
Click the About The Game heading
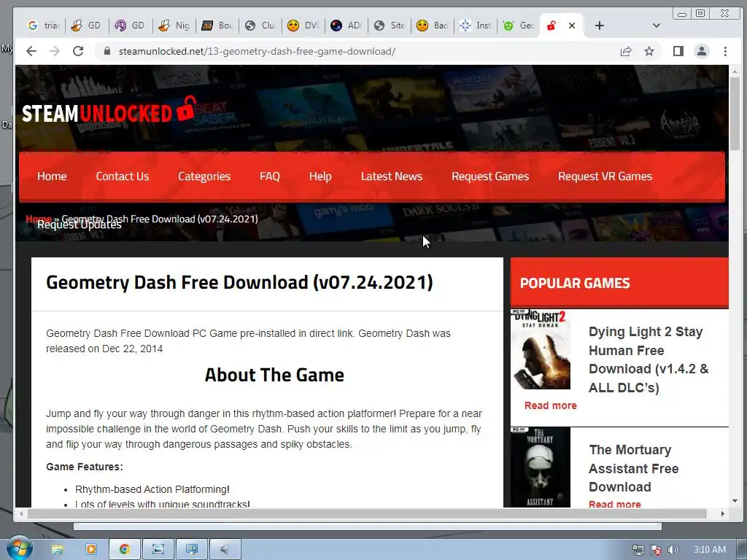click(274, 376)
